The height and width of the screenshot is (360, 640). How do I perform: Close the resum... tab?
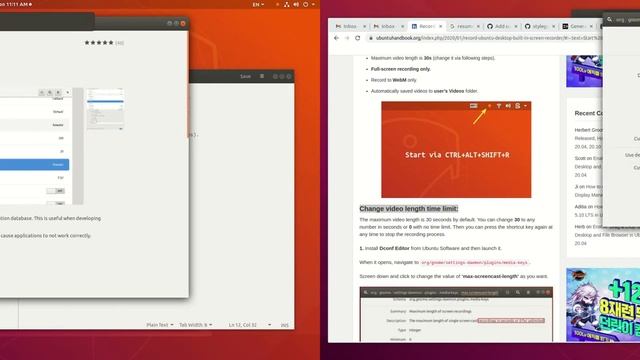point(478,26)
